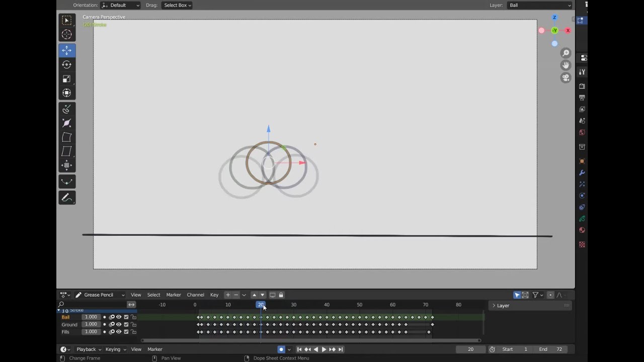This screenshot has width=644, height=362.
Task: Toggle onion skinning for the Fills layer
Action: point(112,332)
